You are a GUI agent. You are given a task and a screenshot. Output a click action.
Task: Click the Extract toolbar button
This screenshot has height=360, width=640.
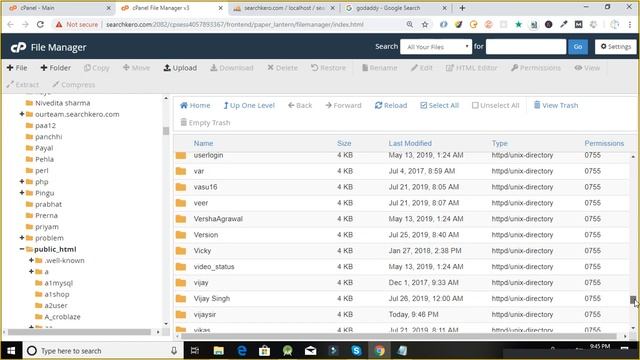(22, 84)
